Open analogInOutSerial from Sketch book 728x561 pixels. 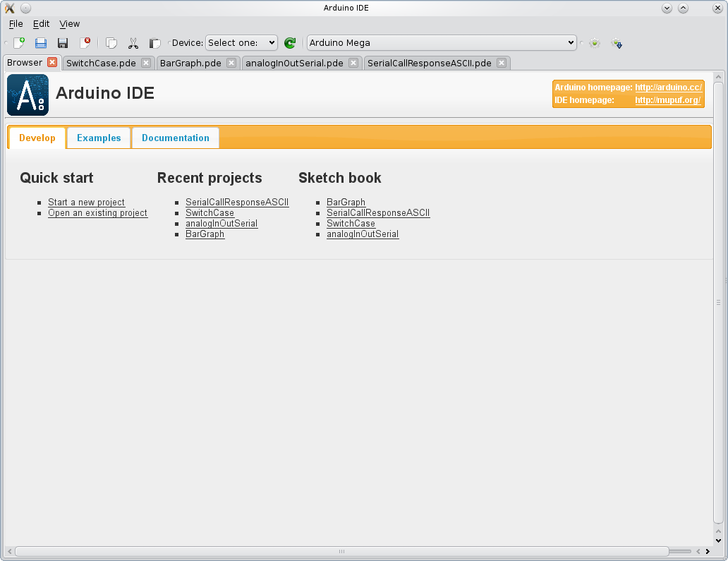[x=363, y=234]
